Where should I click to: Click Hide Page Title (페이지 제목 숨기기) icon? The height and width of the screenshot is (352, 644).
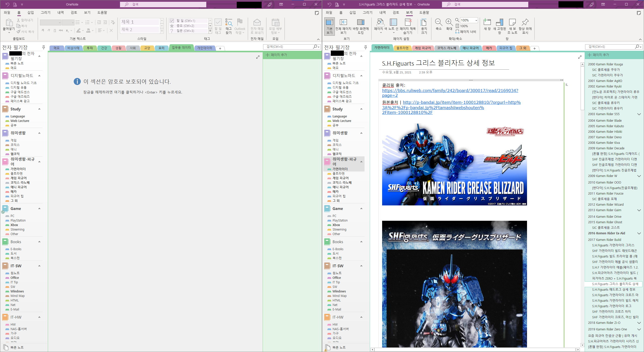click(408, 23)
